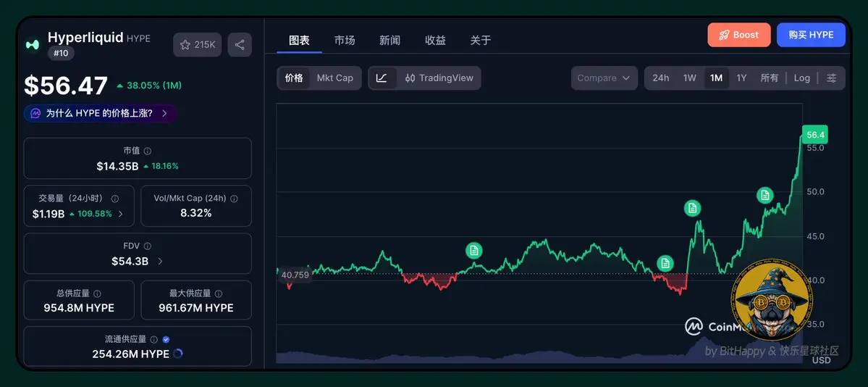The image size is (868, 387).
Task: Open the #10 rank badge
Action: 61,53
